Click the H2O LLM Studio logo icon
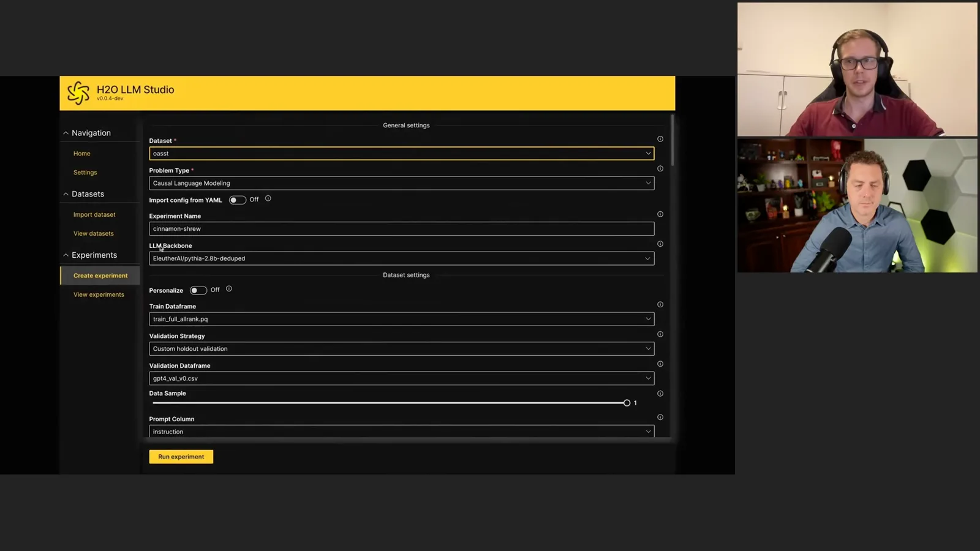This screenshot has width=980, height=551. (x=78, y=93)
